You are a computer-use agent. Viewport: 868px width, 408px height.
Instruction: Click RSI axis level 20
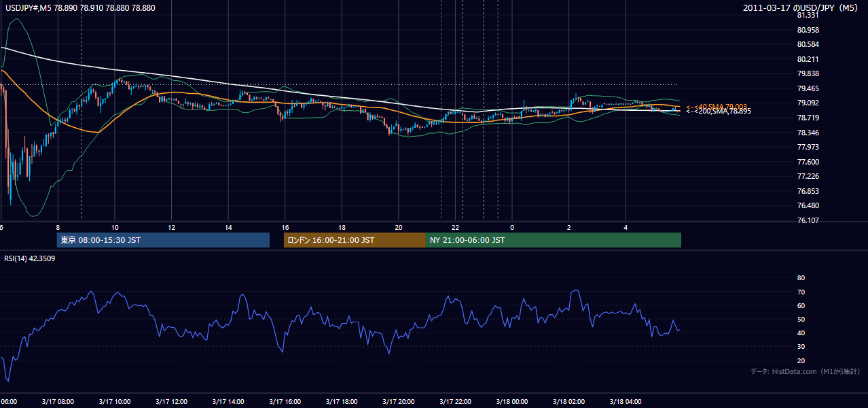coord(801,360)
